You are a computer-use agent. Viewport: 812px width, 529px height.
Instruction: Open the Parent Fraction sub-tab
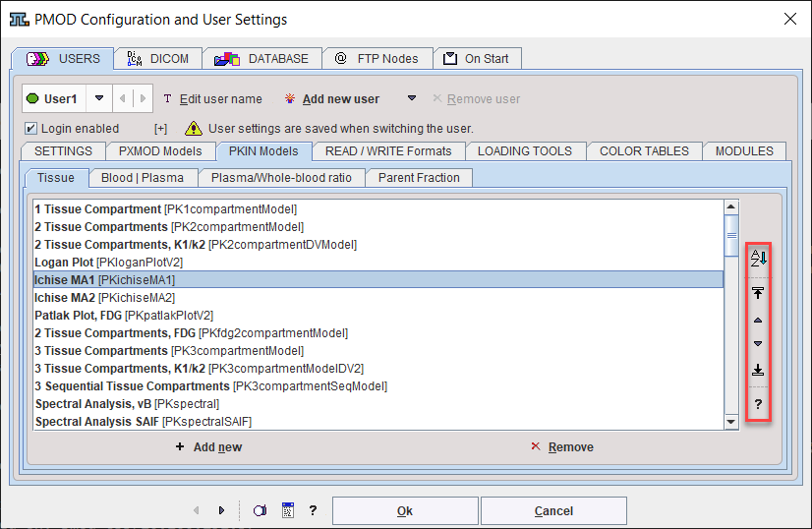(419, 178)
